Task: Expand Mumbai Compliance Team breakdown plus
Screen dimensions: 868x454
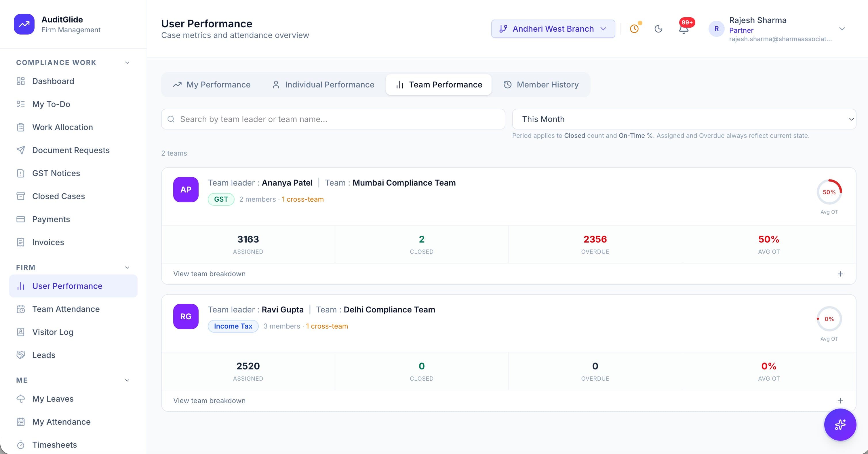Action: [840, 274]
